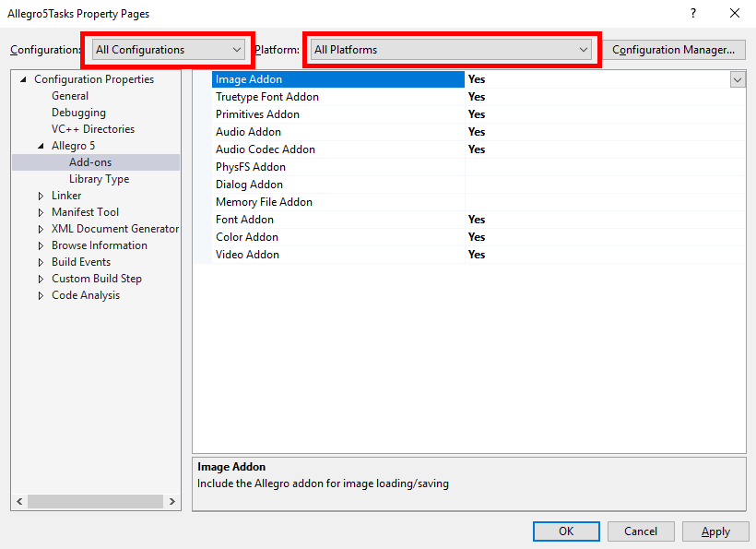Click the Configuration Manager button

coord(673,50)
